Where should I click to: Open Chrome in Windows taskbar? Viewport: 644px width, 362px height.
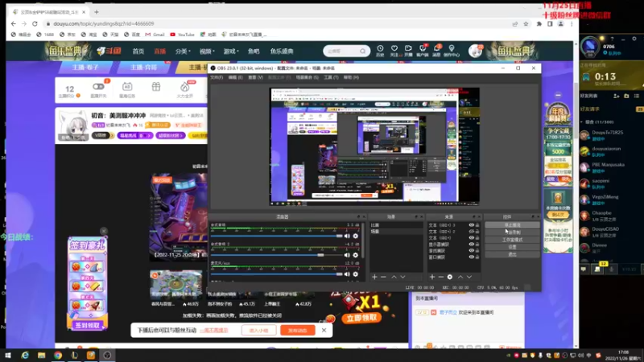click(x=58, y=355)
